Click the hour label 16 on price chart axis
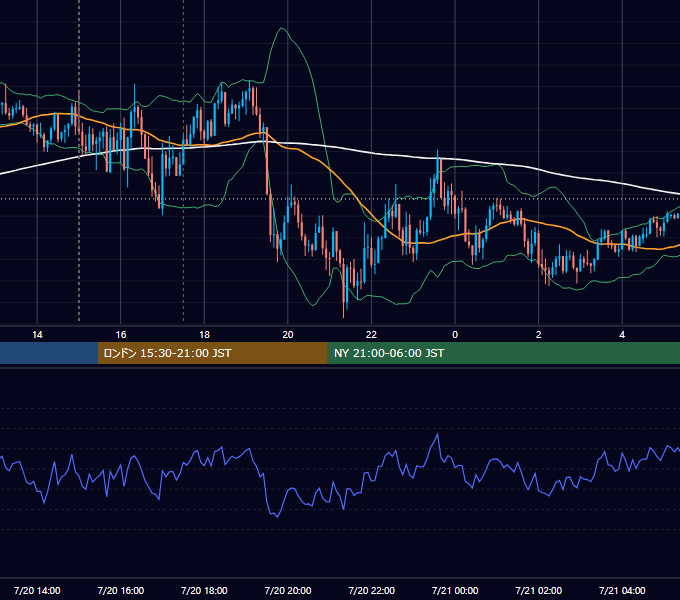This screenshot has width=680, height=600. [x=121, y=335]
